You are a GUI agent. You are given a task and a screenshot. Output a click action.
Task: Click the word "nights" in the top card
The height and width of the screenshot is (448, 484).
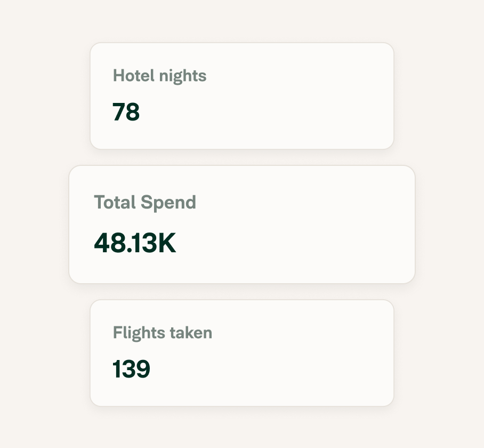pyautogui.click(x=182, y=77)
